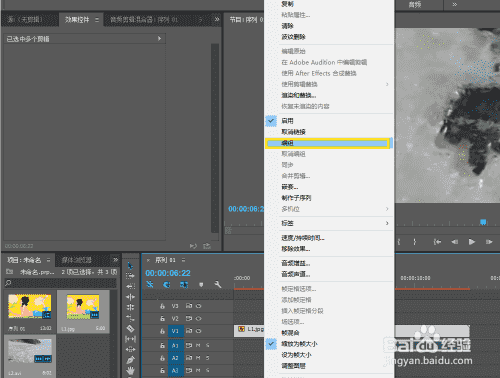Toggle A3 track targeting

click(x=175, y=371)
